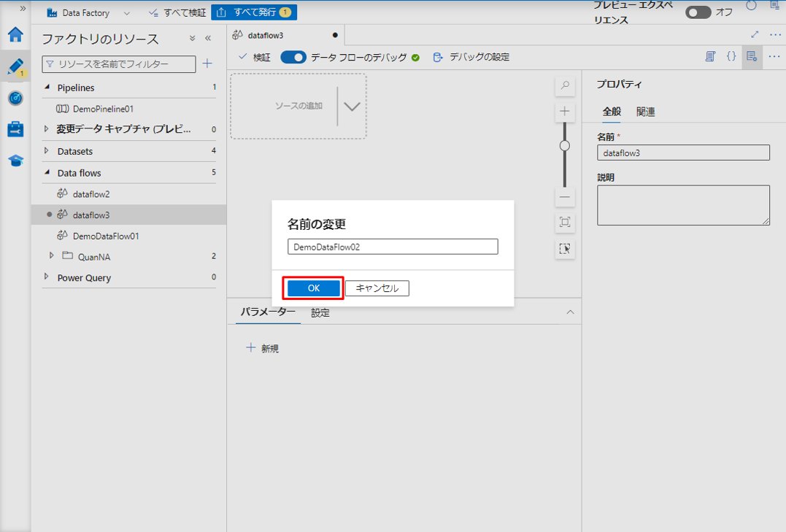Open the dataflow2 item
Image resolution: width=786 pixels, height=532 pixels.
click(x=90, y=194)
